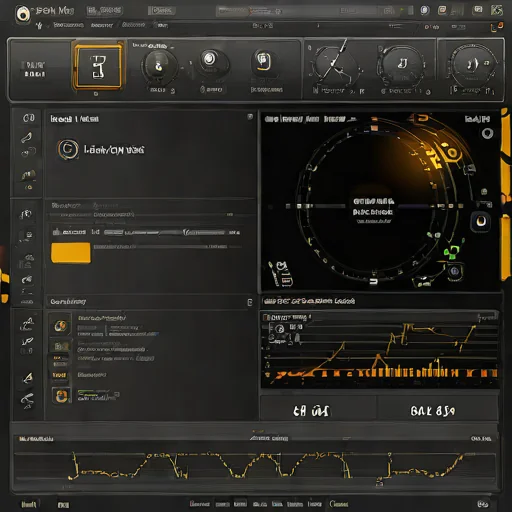Click the small icon ending the list panel header
Screen dimensions: 512x512
pyautogui.click(x=250, y=302)
